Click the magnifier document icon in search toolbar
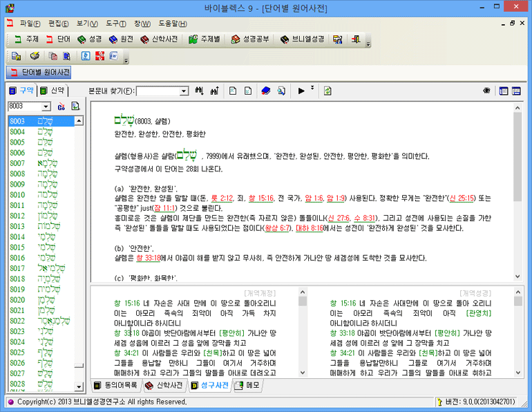 [281, 91]
